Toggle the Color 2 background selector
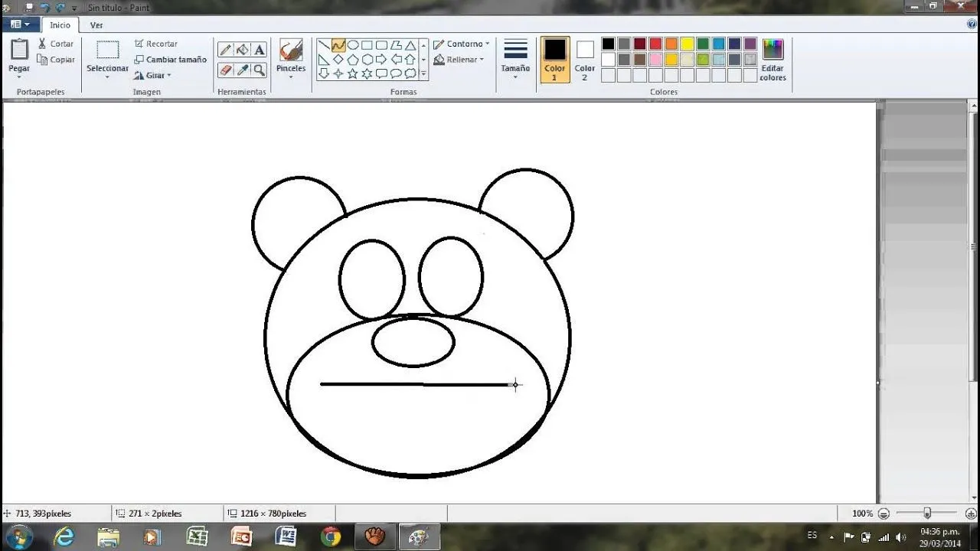 584,59
